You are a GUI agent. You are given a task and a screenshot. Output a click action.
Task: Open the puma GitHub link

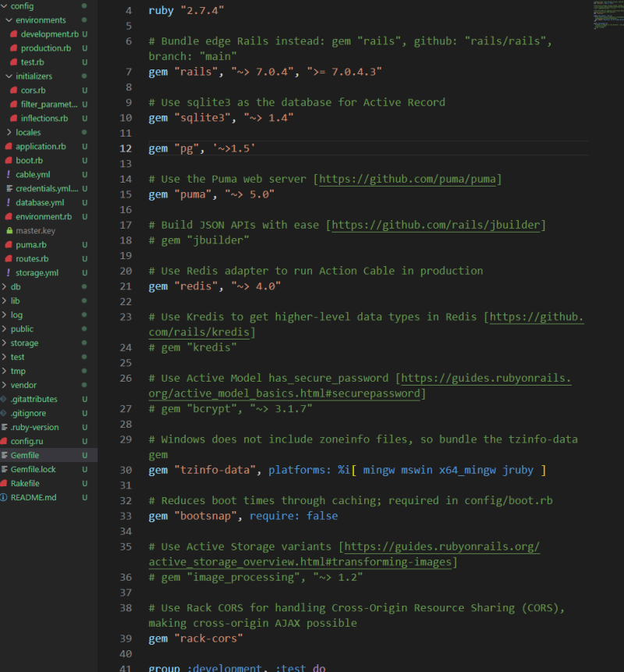pos(407,180)
